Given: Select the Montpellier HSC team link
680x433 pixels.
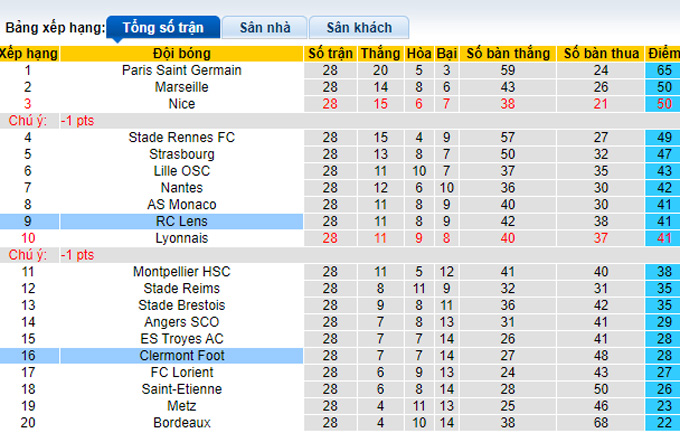Looking at the screenshot, I should [x=182, y=271].
